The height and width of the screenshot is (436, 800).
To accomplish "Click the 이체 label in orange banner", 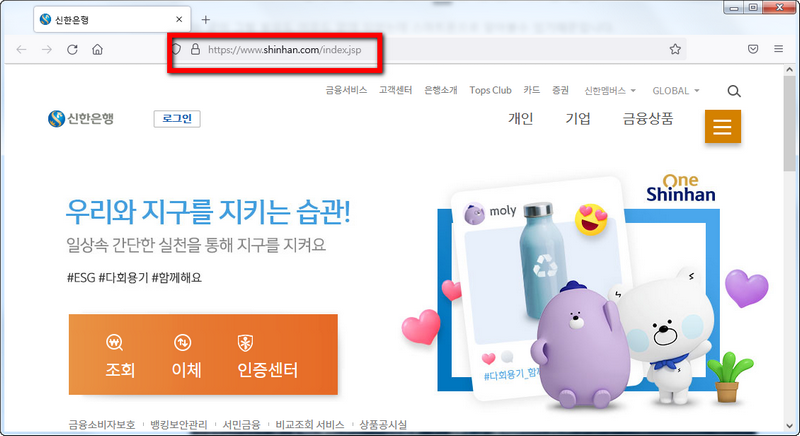I will pyautogui.click(x=187, y=370).
